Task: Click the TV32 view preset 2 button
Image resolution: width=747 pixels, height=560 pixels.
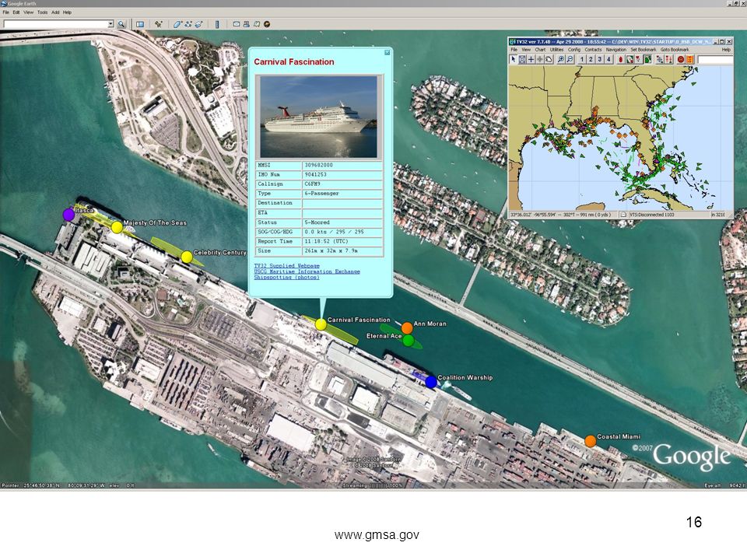Action: 591,59
